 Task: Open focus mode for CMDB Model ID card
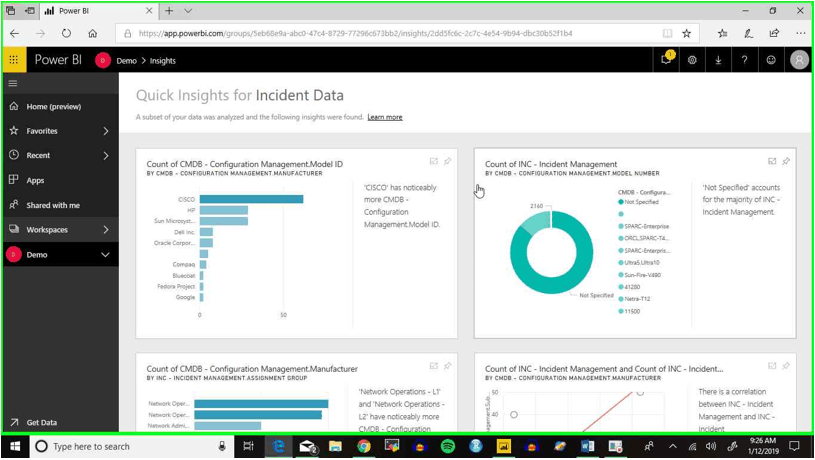[433, 161]
